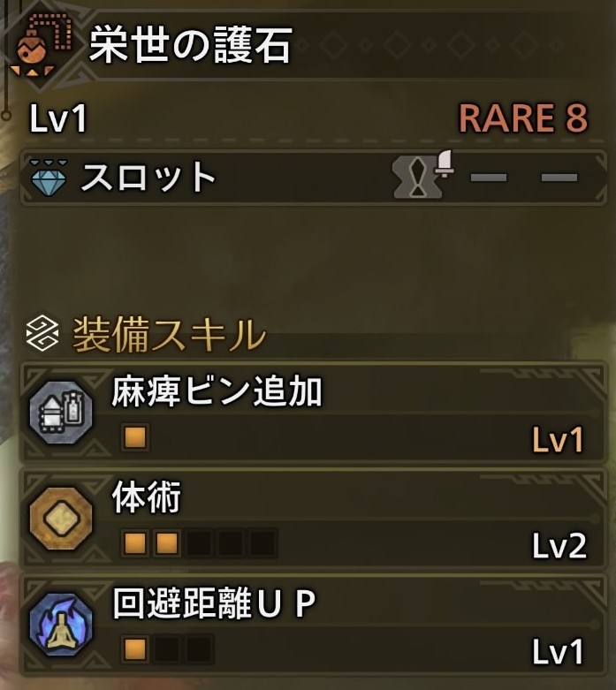Select the weapon decoration slot icon
Screen dimensions: 616x690
tap(422, 176)
